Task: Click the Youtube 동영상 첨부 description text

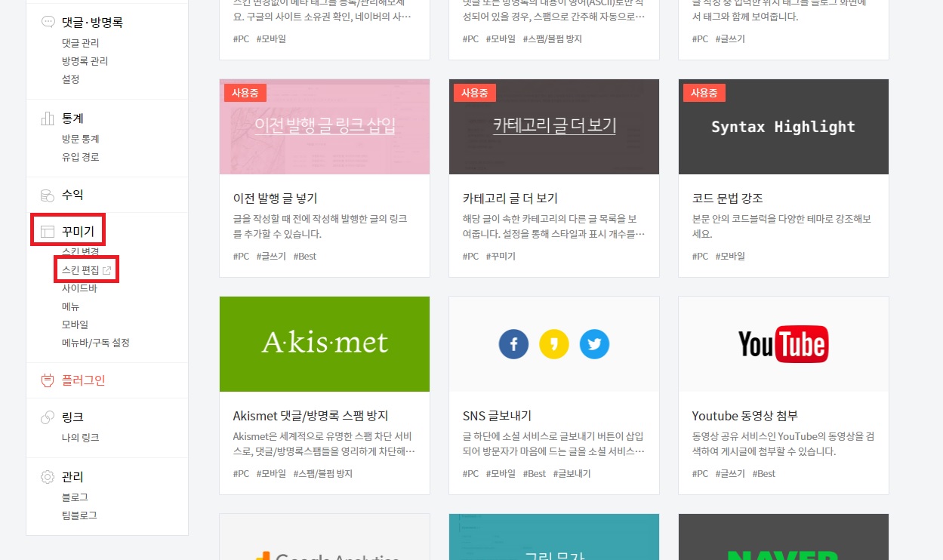Action: [x=781, y=444]
